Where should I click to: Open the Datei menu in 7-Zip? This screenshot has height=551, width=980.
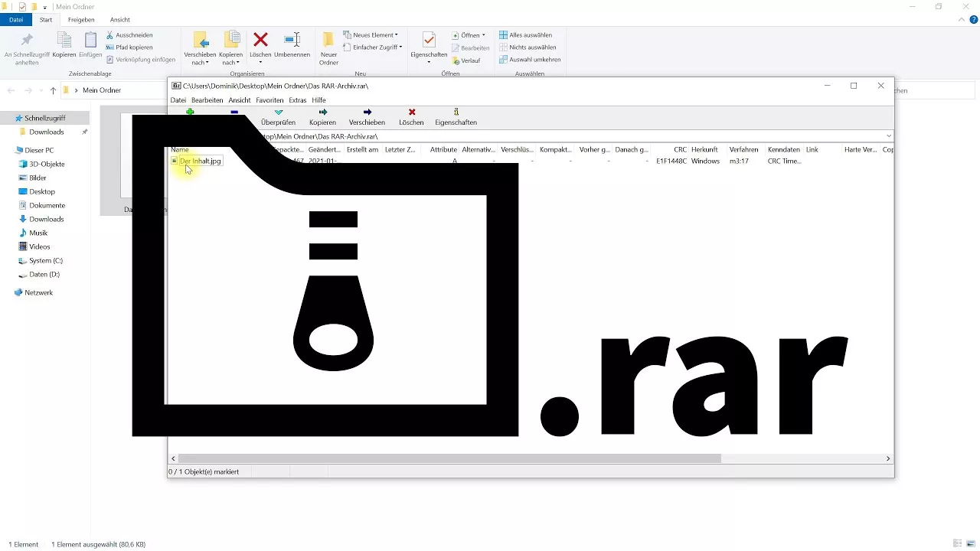point(178,100)
